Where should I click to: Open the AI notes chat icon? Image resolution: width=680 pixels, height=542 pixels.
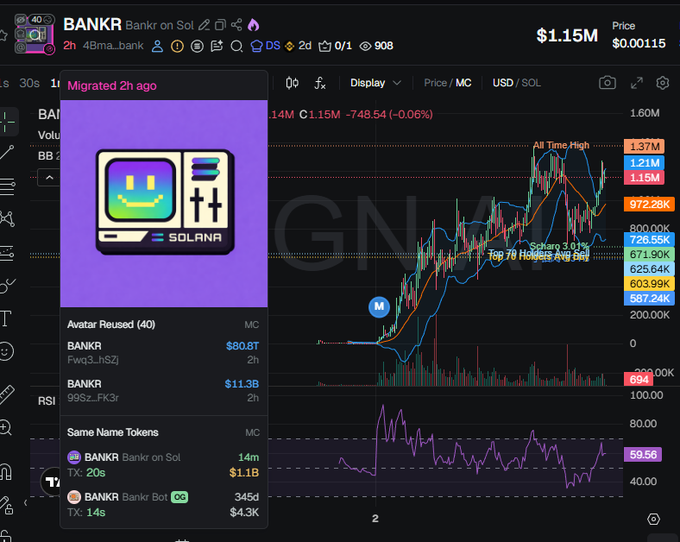point(217,46)
